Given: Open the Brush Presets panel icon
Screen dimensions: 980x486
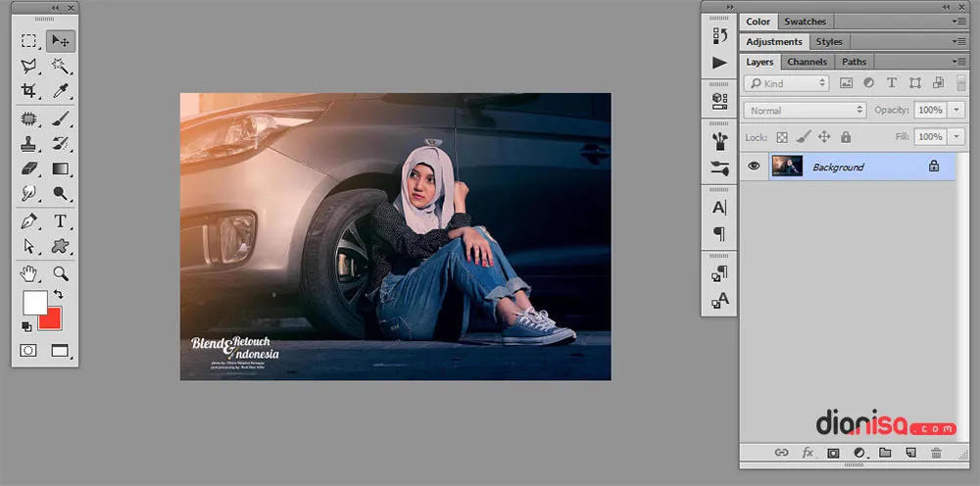Looking at the screenshot, I should (x=720, y=141).
